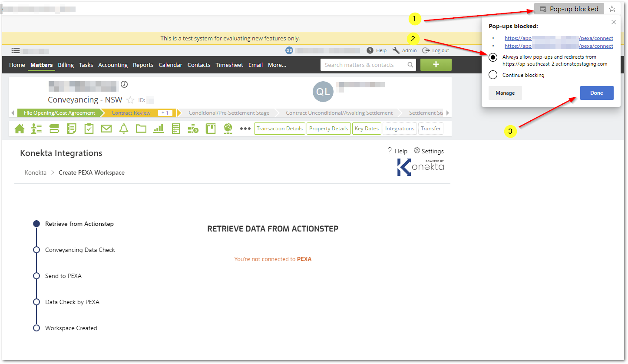Open the Transaction Details tab
The image size is (628, 364).
click(x=280, y=129)
